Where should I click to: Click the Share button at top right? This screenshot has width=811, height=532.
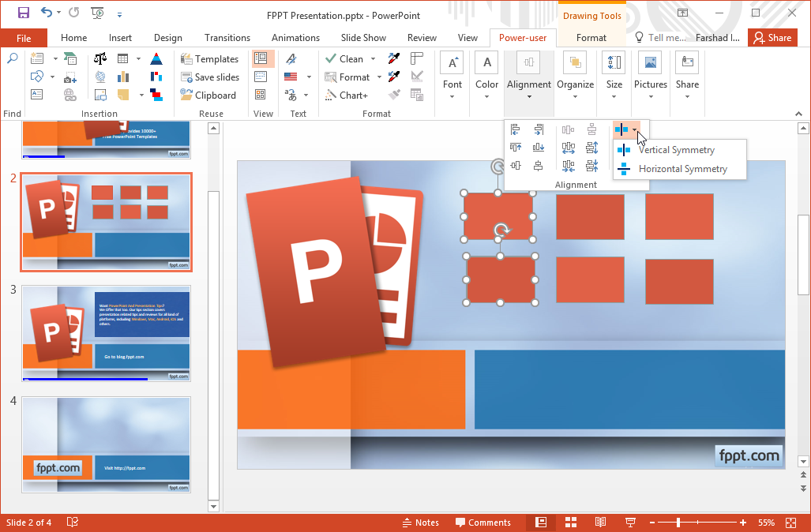771,38
